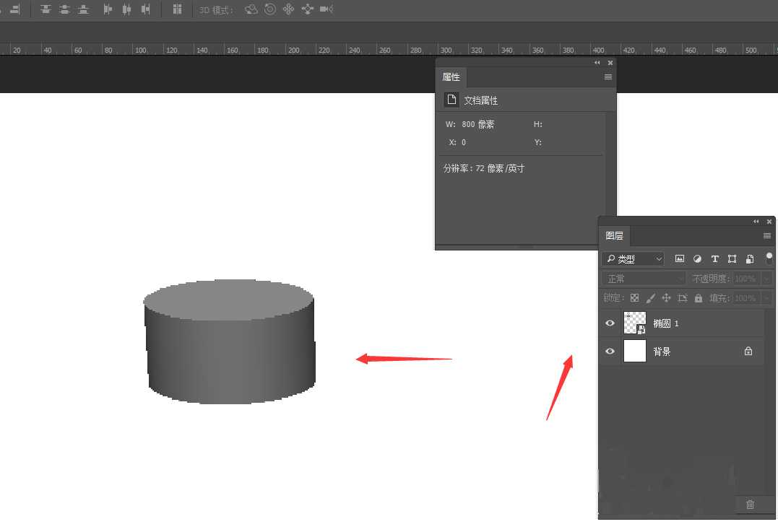The width and height of the screenshot is (778, 532).
Task: Choose the 3D pan (drag) icon
Action: tap(288, 9)
